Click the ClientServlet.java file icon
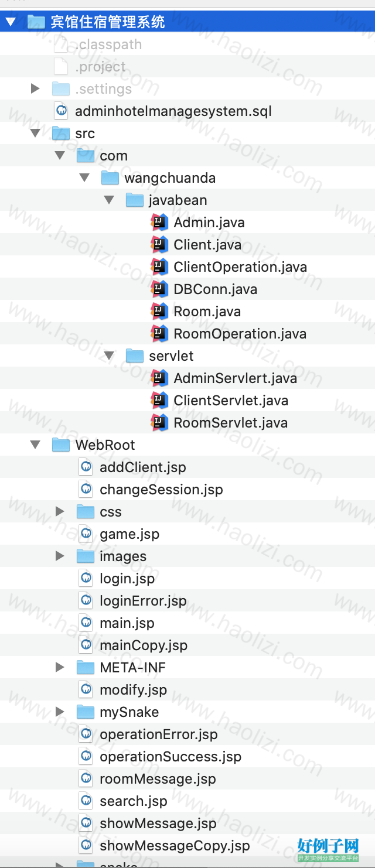 [159, 401]
